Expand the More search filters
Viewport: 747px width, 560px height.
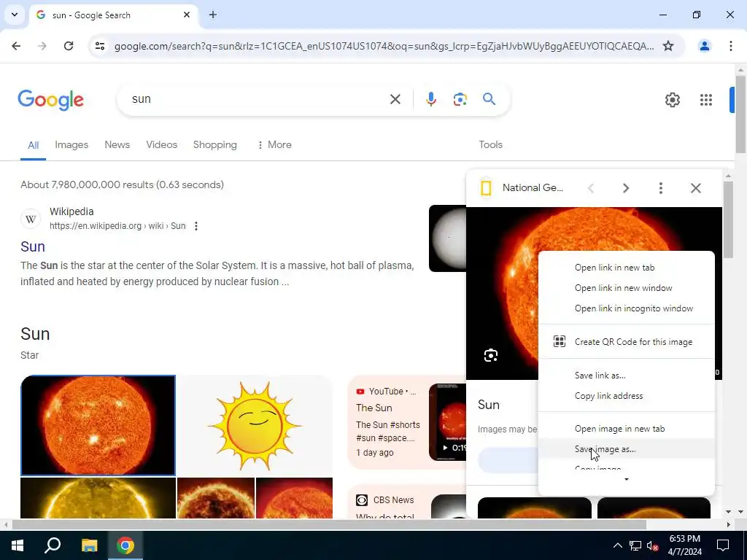[x=274, y=145]
